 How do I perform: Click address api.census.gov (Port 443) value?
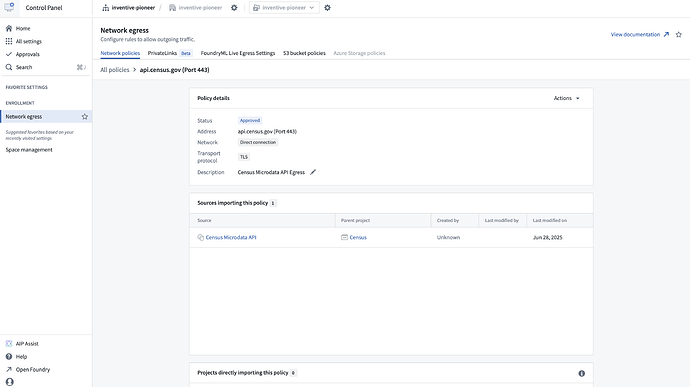pyautogui.click(x=267, y=131)
